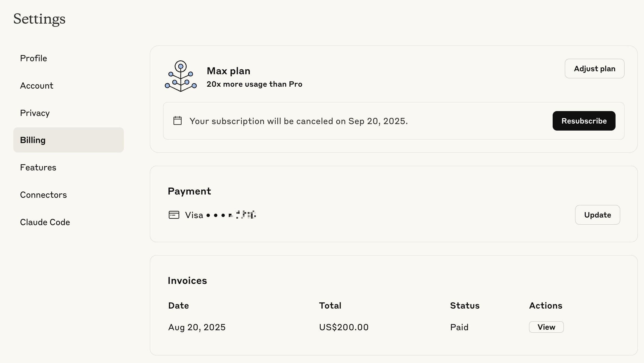The image size is (644, 363).
Task: Click the Adjust plan button
Action: [x=594, y=69]
